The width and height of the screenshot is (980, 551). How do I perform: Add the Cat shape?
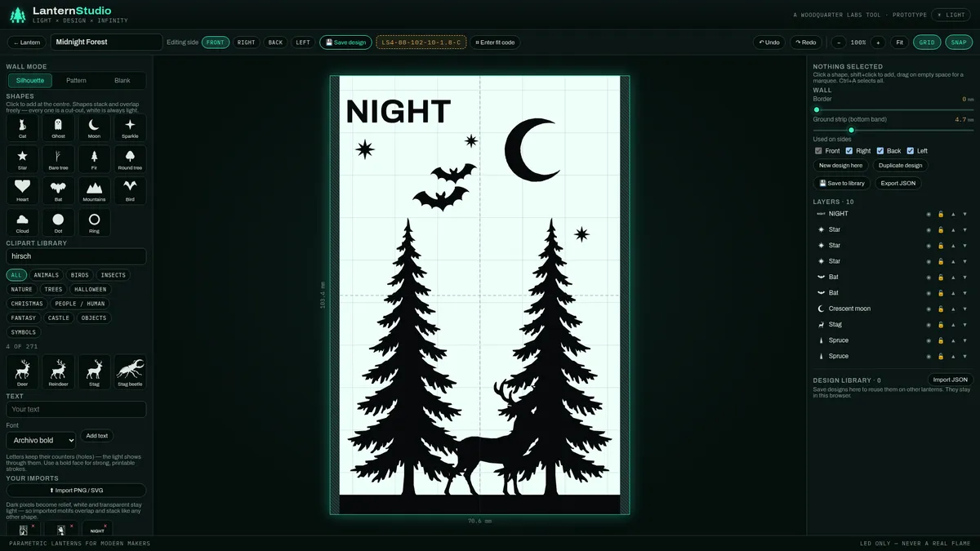point(22,127)
